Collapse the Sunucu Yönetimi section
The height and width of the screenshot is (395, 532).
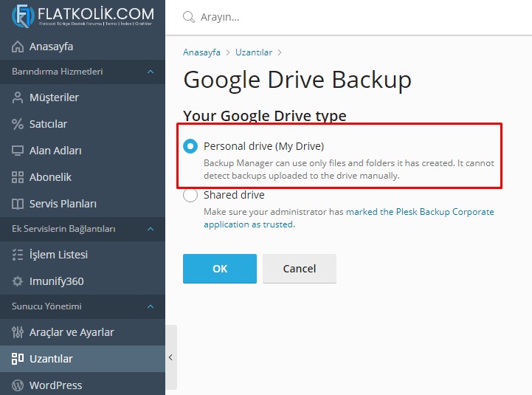(x=151, y=306)
